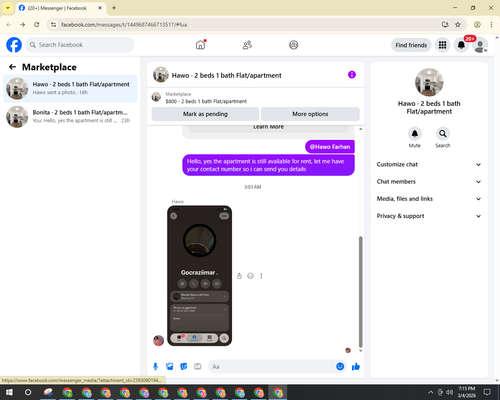The image size is (500, 400).
Task: Click the browser address bar
Action: click(247, 25)
